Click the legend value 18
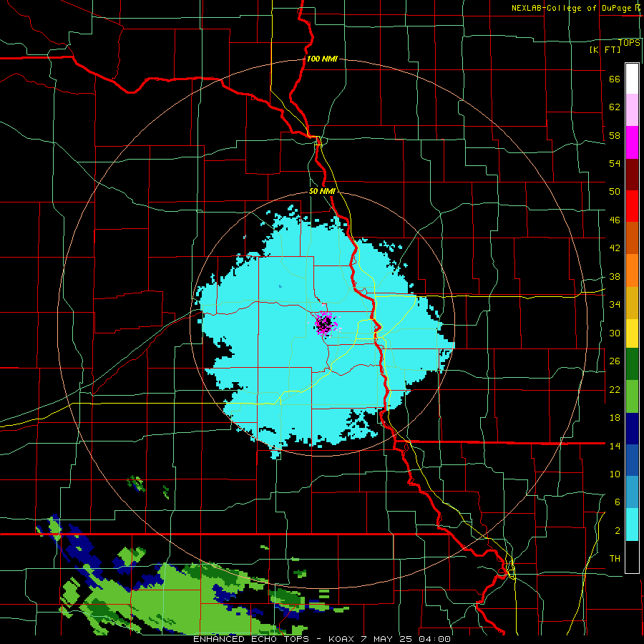 615,418
